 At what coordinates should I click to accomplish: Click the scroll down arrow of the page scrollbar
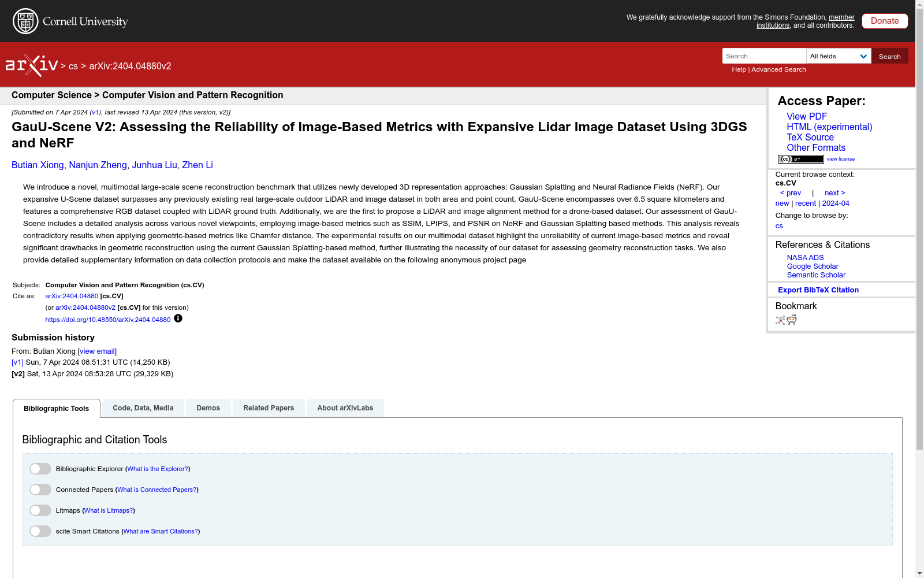point(919,573)
